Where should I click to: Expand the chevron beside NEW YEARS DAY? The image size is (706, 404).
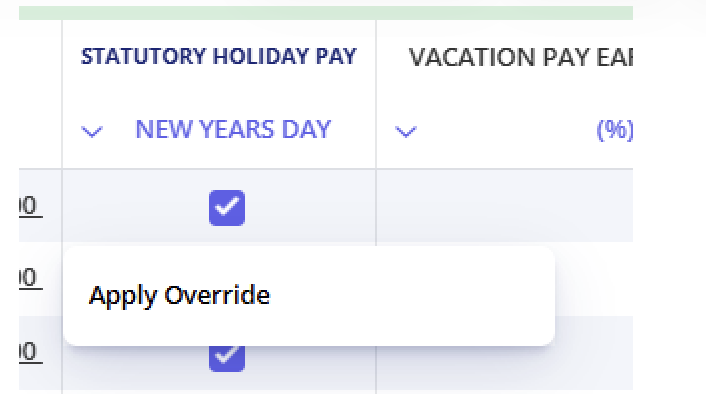tap(92, 131)
